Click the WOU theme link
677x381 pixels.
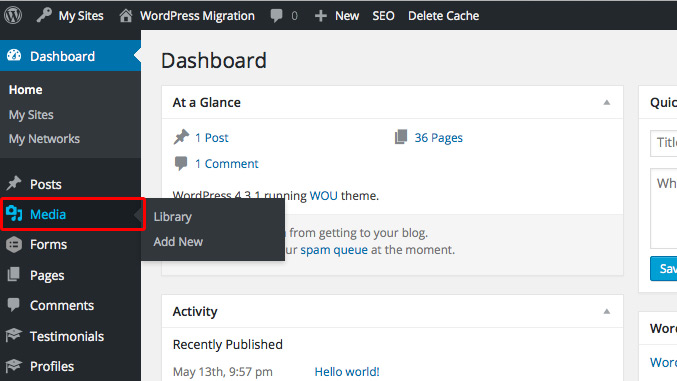323,196
